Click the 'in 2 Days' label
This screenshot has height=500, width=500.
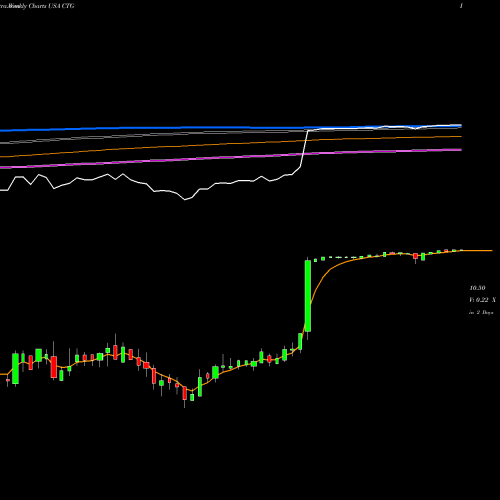(x=481, y=312)
